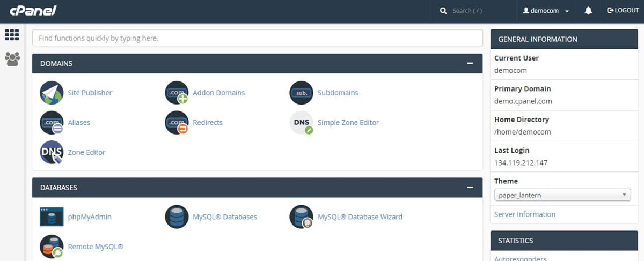Collapse the Databases section

click(x=470, y=188)
